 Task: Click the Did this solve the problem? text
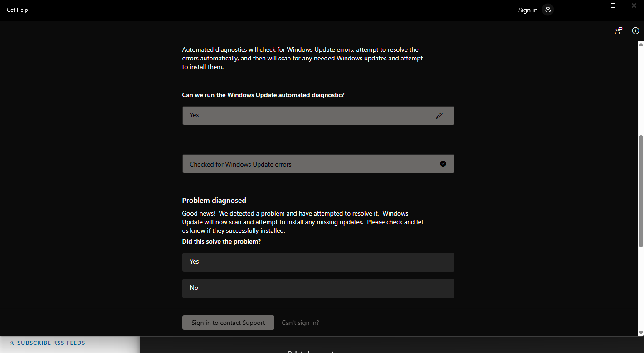point(221,241)
